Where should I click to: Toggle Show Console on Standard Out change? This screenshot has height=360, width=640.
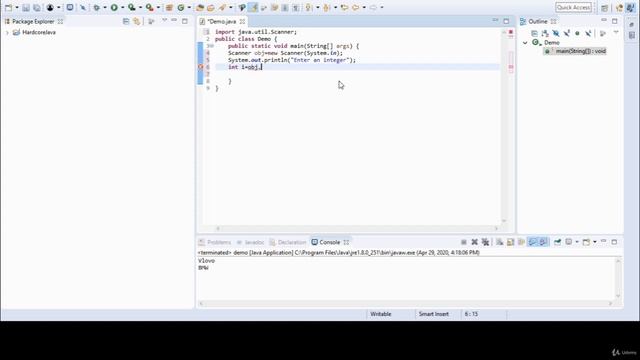tap(532, 242)
